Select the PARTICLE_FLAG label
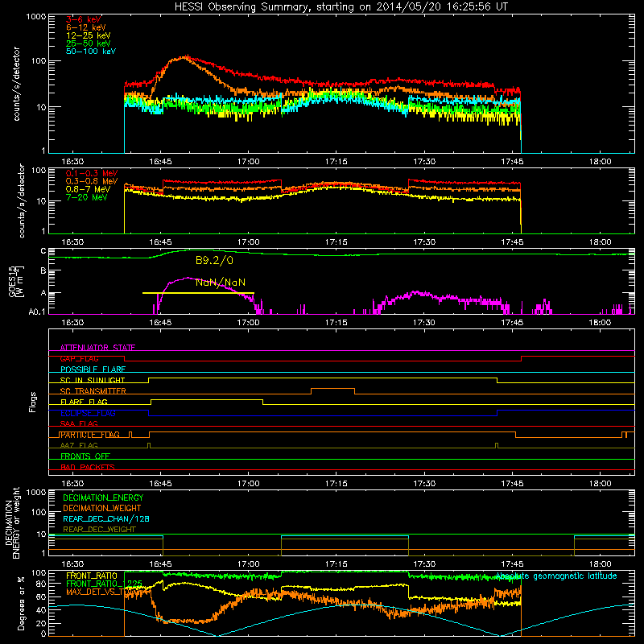Image resolution: width=644 pixels, height=644 pixels. pos(90,435)
